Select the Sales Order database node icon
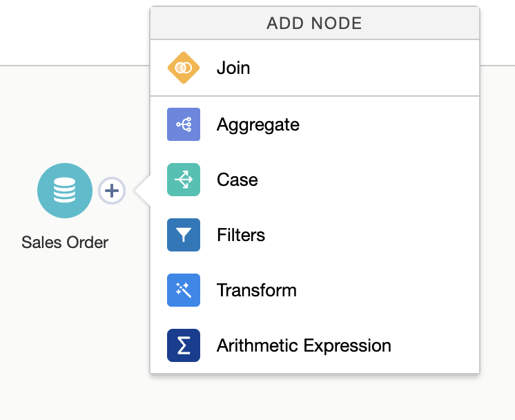The height and width of the screenshot is (420, 515). (x=65, y=191)
